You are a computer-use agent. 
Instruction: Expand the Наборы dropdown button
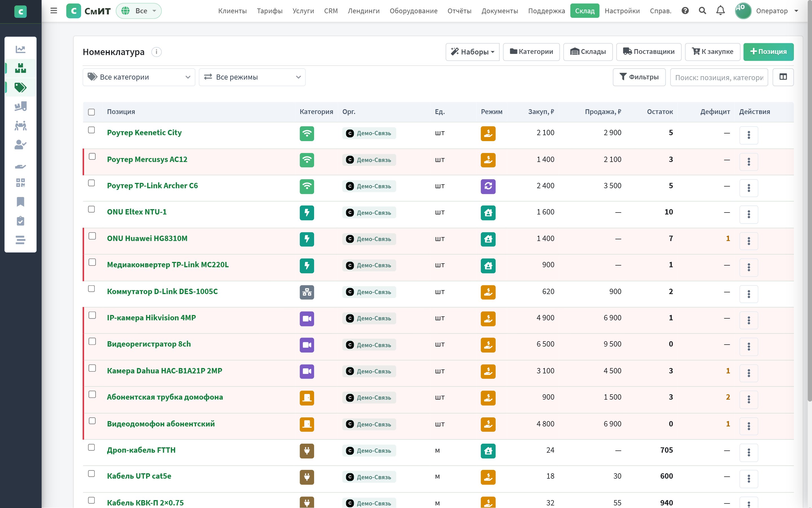point(473,52)
